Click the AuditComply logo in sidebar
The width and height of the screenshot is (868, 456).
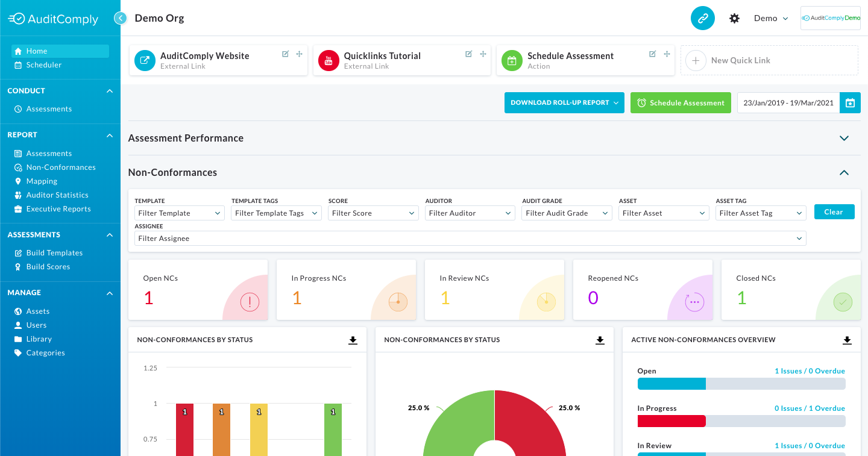click(53, 19)
